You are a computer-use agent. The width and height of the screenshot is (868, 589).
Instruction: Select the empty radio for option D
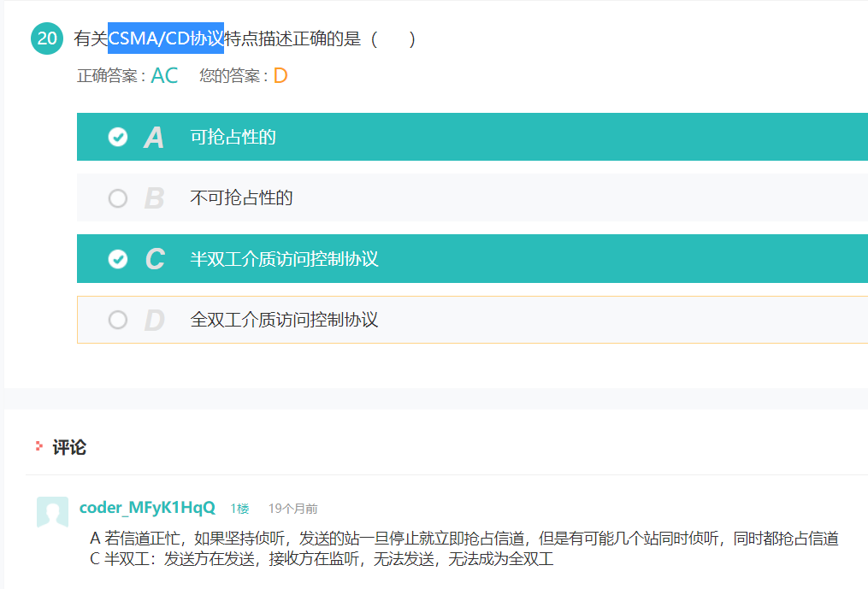(118, 320)
